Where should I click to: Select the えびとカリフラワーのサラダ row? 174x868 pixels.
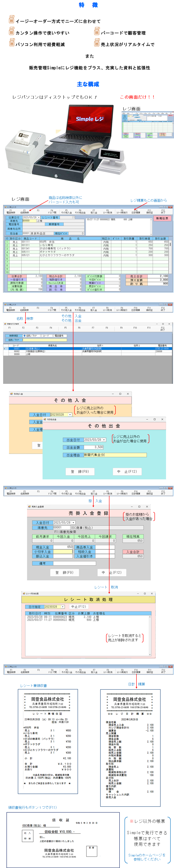coord(87,255)
